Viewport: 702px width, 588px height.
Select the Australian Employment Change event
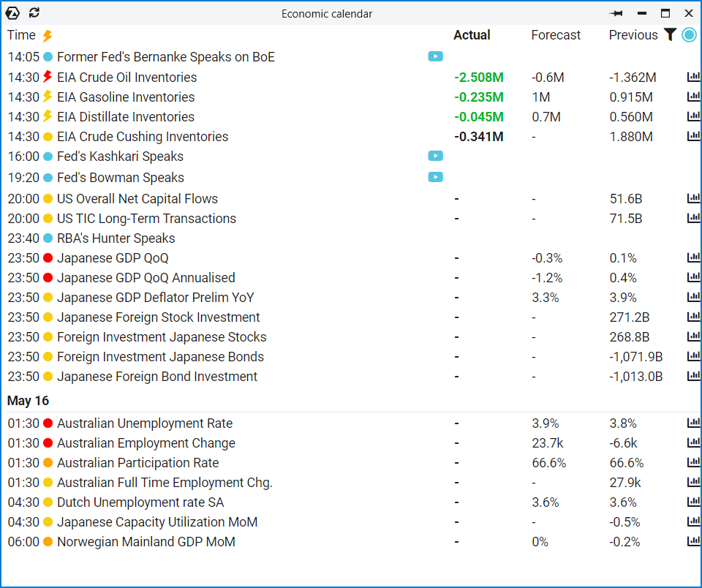coord(146,443)
